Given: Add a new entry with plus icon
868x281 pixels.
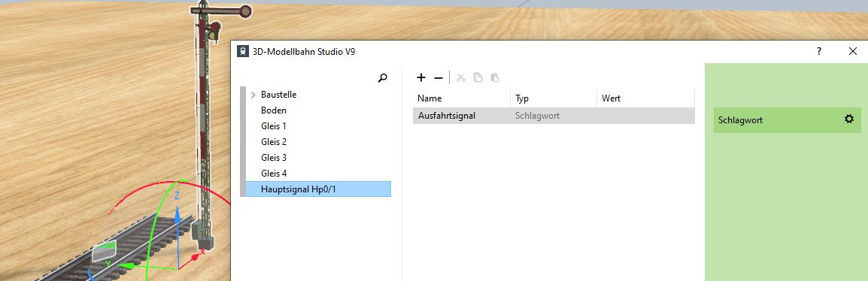Looking at the screenshot, I should tap(420, 77).
